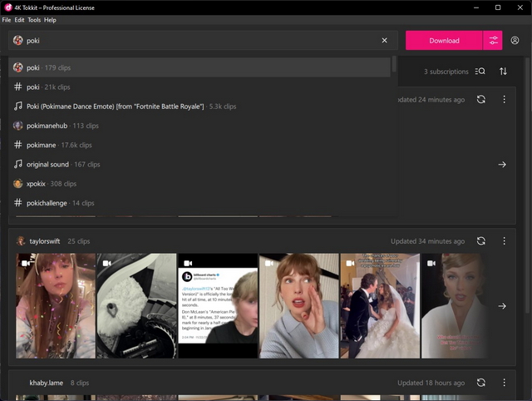
Task: Open the Help menu
Action: pyautogui.click(x=50, y=20)
